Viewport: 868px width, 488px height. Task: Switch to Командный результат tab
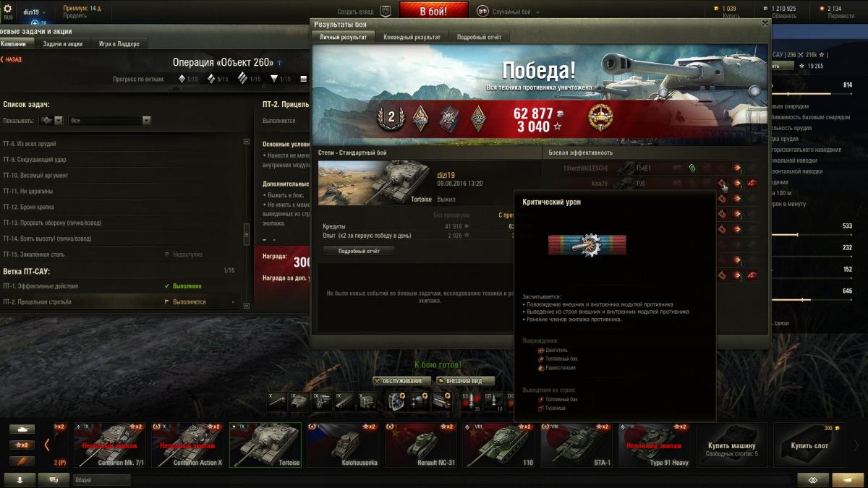pos(412,37)
